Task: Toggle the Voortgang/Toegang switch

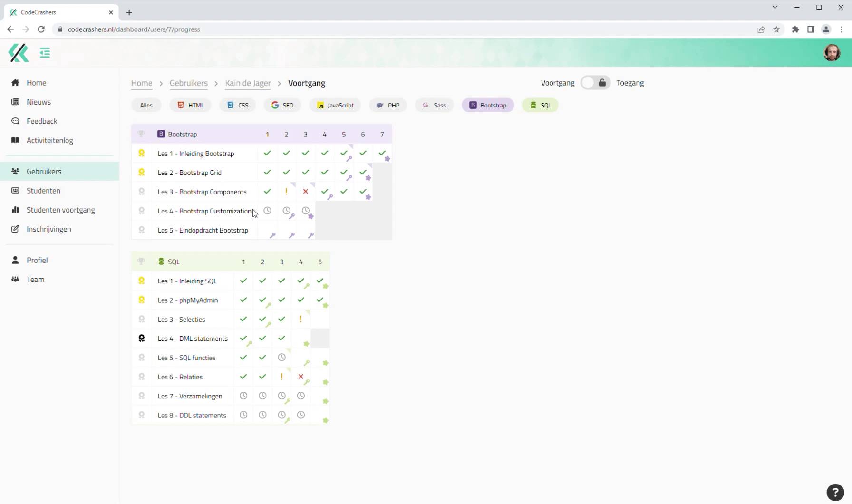Action: point(595,83)
